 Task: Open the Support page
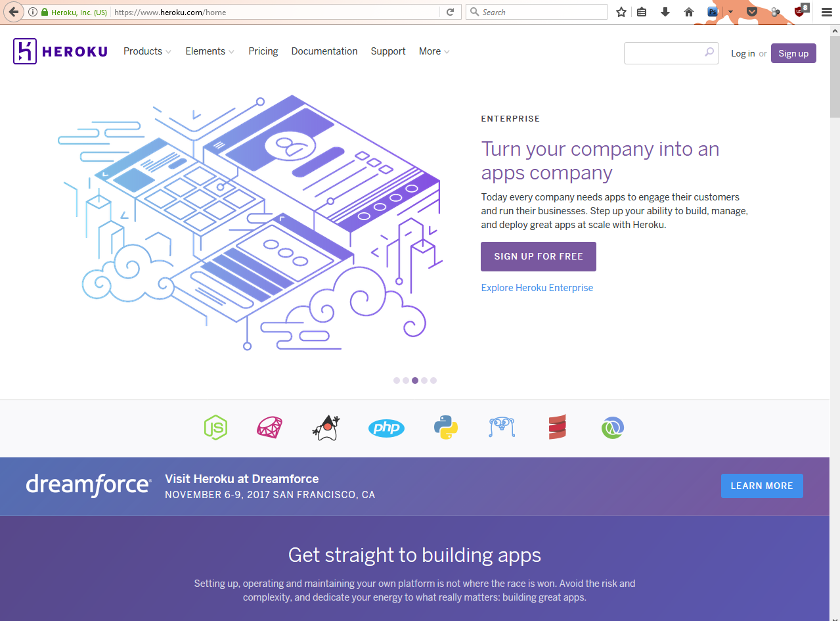[388, 51]
